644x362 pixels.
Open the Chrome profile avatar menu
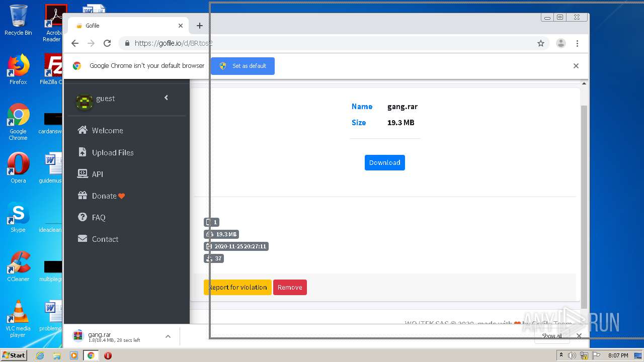click(x=560, y=43)
